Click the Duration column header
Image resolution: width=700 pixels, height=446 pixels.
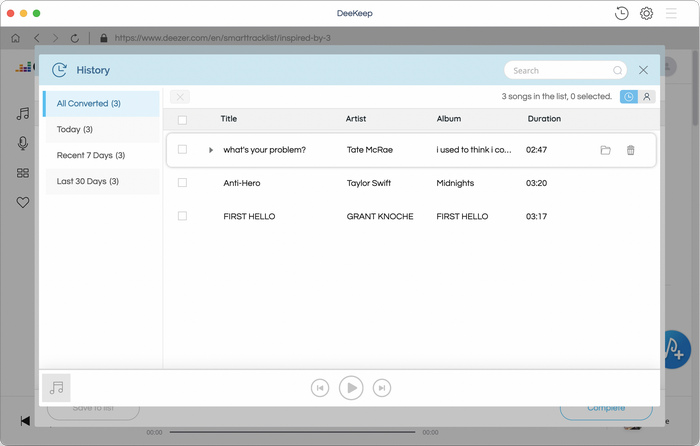click(x=544, y=119)
